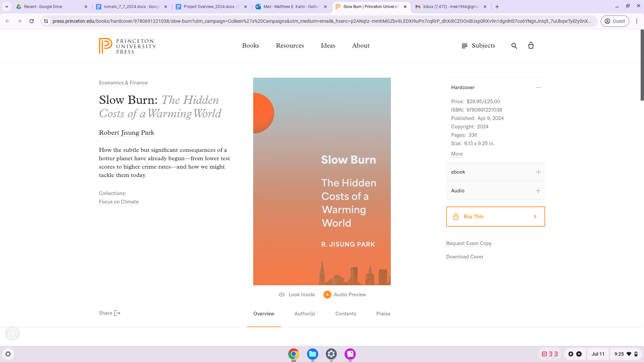Image resolution: width=644 pixels, height=362 pixels.
Task: Open the tab search dropdown arrow
Action: [x=7, y=7]
